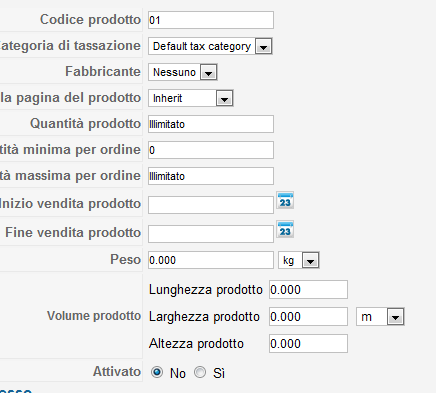Click the massima per ordine field
This screenshot has width=436, height=393.
[x=211, y=176]
